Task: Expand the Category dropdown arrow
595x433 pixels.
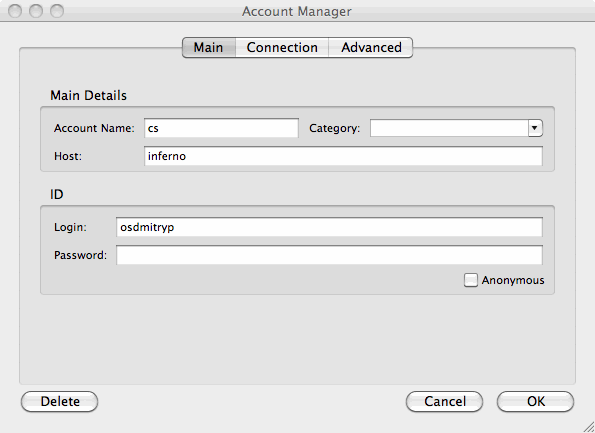Action: tap(535, 128)
